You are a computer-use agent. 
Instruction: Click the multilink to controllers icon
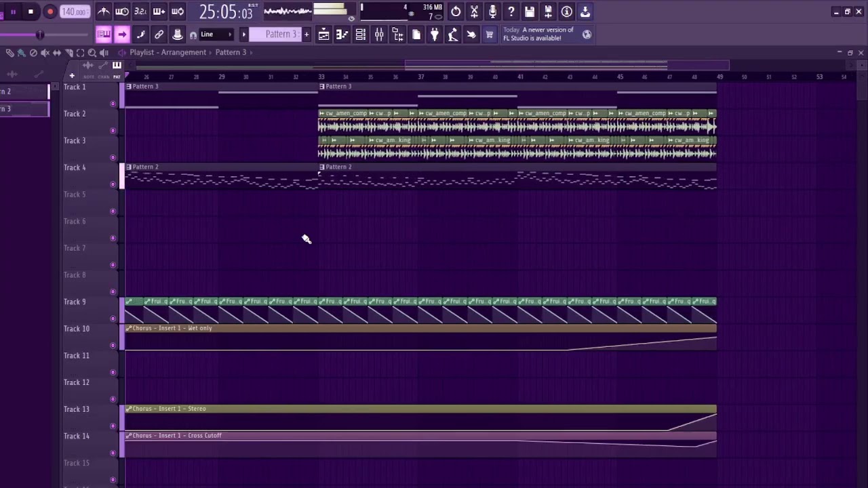pos(159,35)
